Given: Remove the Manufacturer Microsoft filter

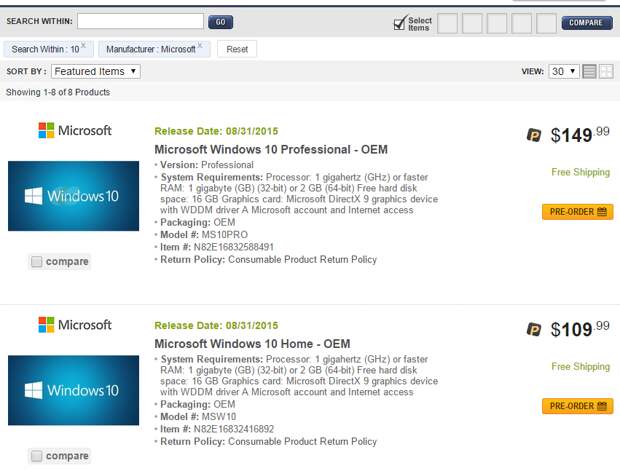Looking at the screenshot, I should tap(200, 45).
